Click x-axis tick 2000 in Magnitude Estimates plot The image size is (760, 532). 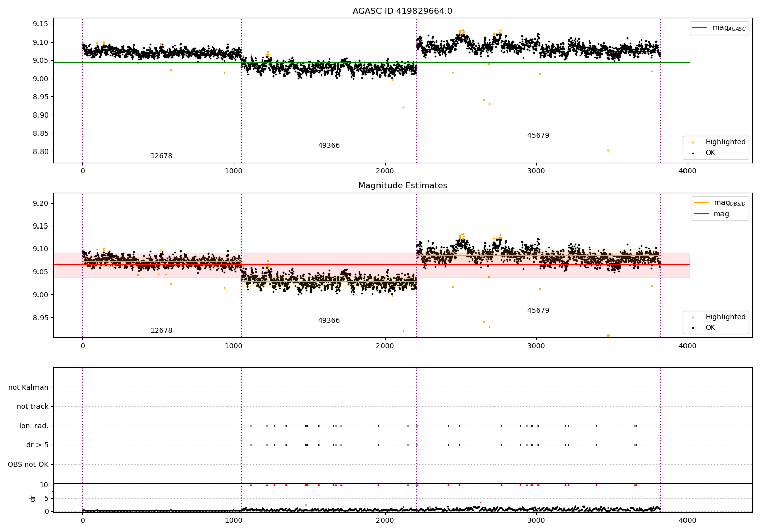[385, 346]
